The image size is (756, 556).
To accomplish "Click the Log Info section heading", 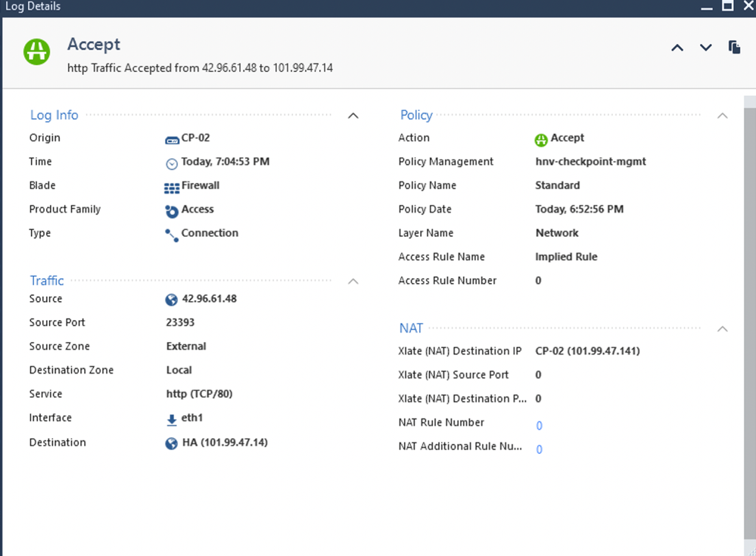I will pos(54,115).
